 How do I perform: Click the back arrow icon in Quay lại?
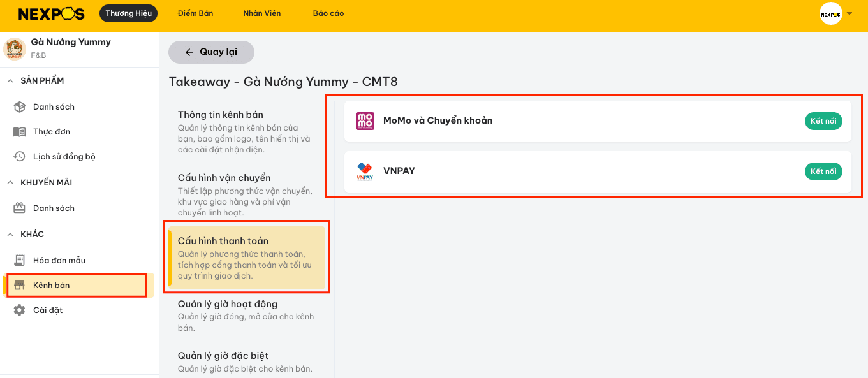(x=189, y=52)
